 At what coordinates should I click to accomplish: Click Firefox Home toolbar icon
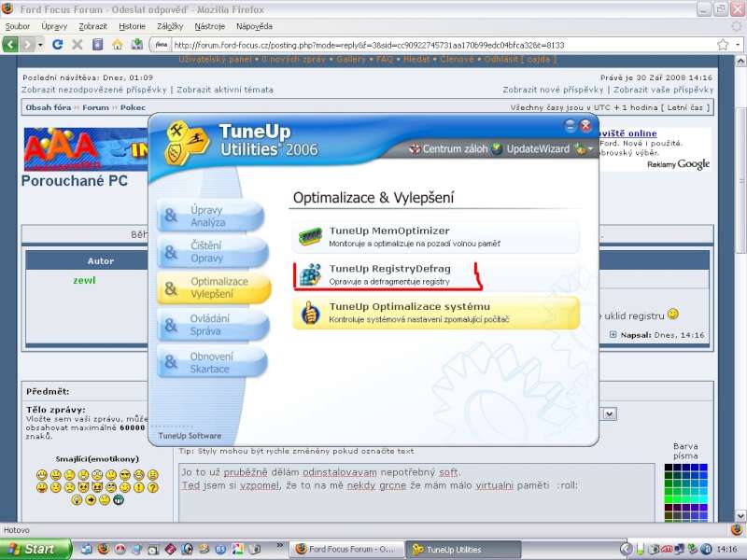coord(118,44)
